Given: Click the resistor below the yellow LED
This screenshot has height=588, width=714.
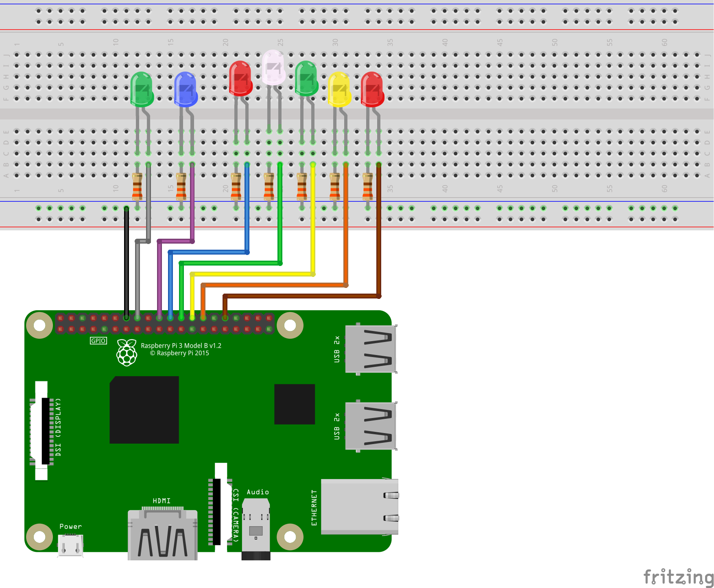Looking at the screenshot, I should tap(335, 186).
